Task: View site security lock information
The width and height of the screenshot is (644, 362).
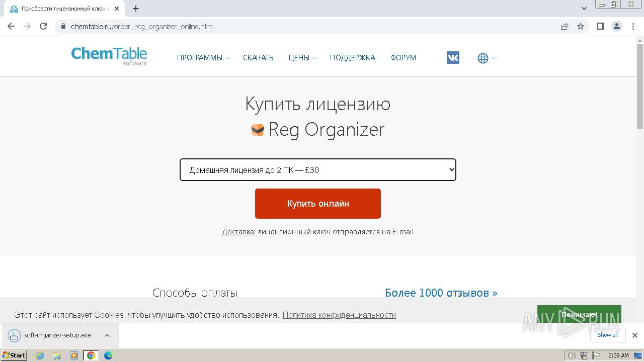Action: (x=63, y=27)
